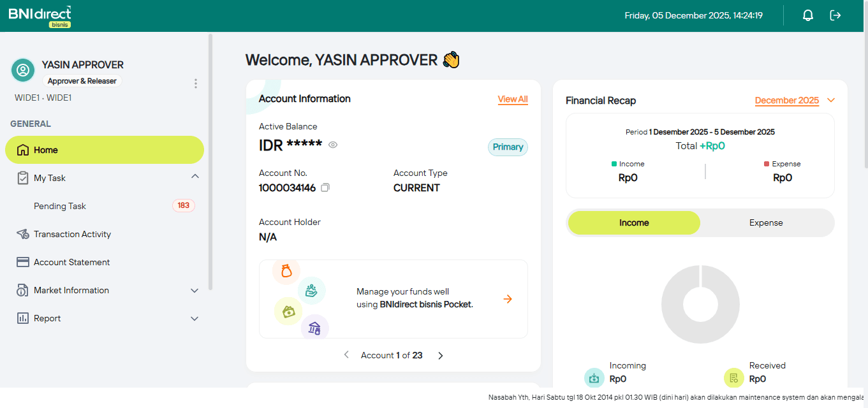
Task: Click the 183 pending task badge
Action: pos(184,205)
